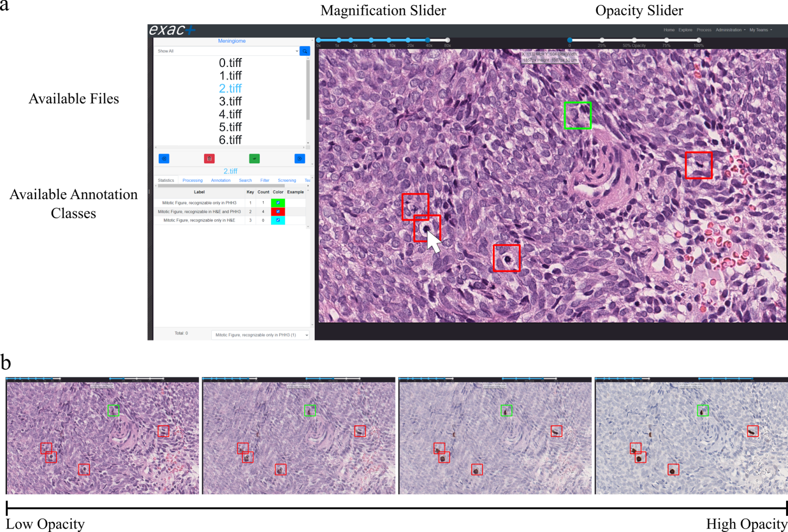Open file 6.tiff from the list
Image resolution: width=788 pixels, height=532 pixels.
pos(230,140)
